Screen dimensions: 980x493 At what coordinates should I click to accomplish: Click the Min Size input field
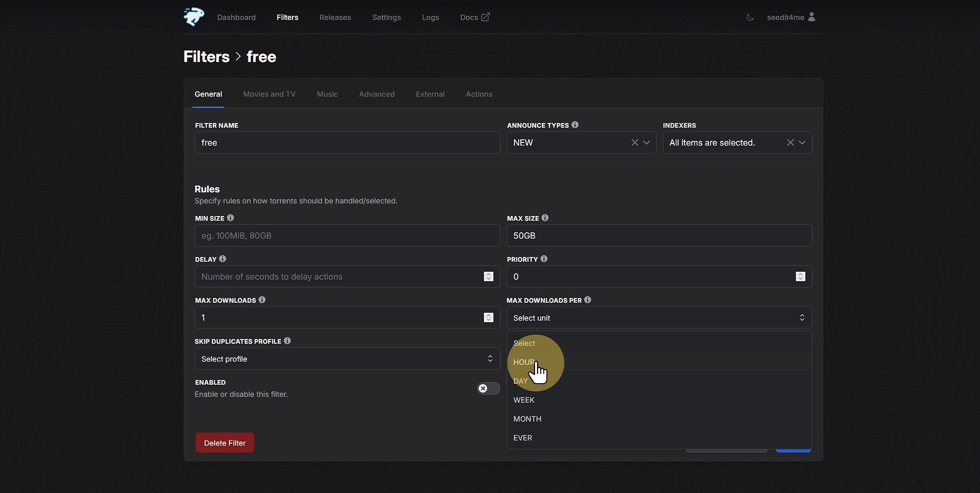point(347,235)
